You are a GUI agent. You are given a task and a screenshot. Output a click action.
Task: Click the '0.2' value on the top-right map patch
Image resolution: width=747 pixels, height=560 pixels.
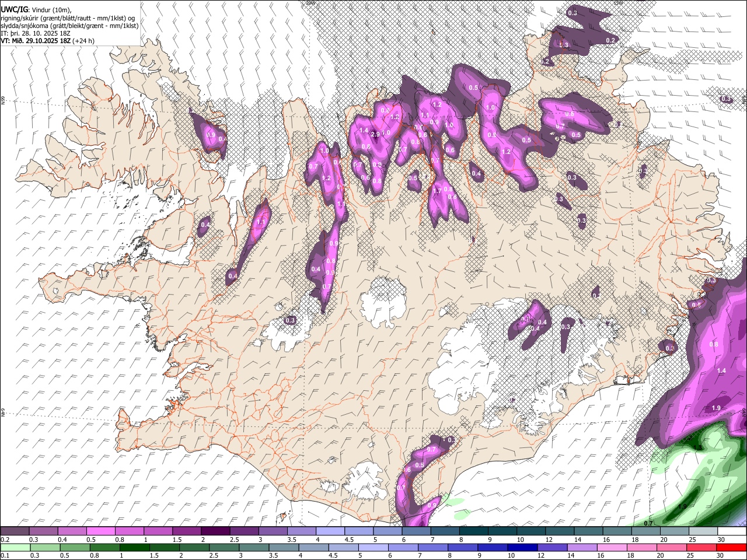tap(611, 40)
